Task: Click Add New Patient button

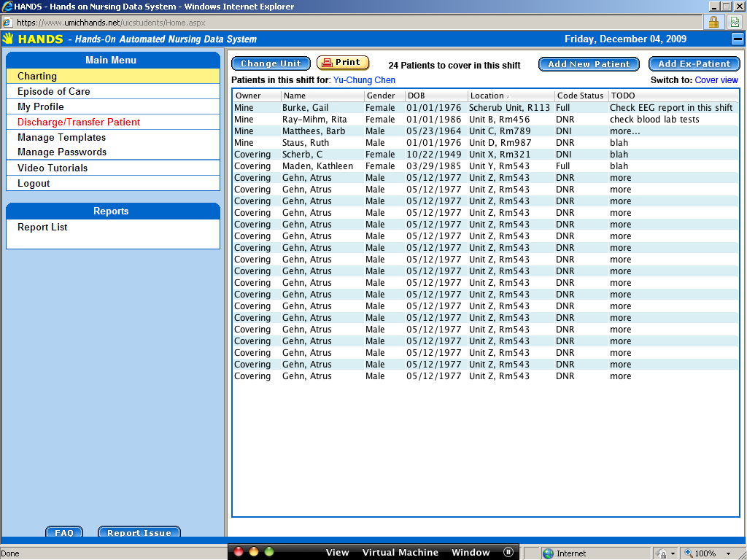Action: (x=589, y=64)
